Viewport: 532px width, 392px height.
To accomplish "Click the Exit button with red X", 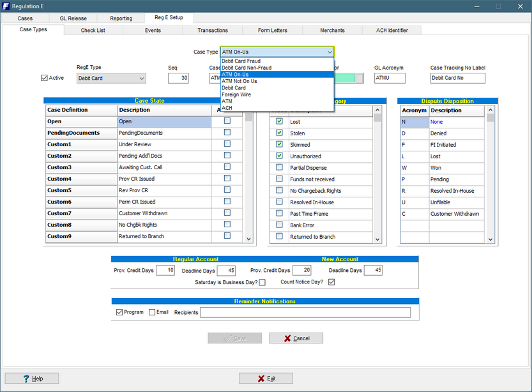I will (266, 379).
